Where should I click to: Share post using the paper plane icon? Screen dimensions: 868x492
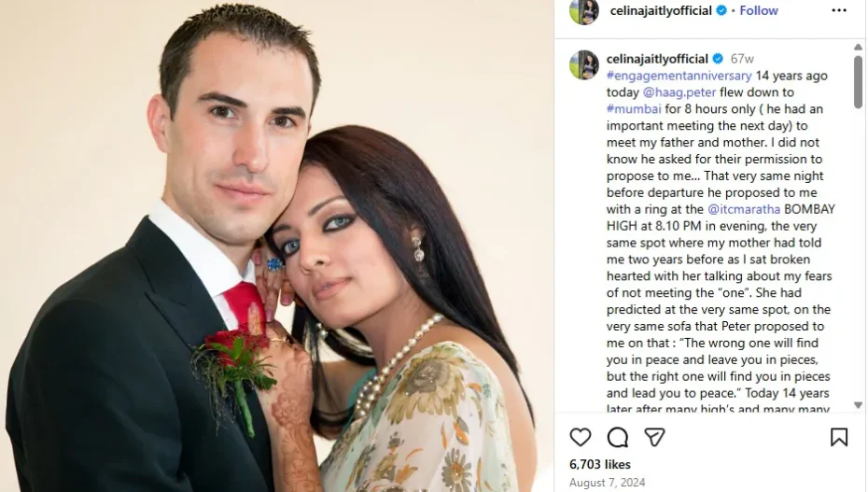pyautogui.click(x=654, y=437)
